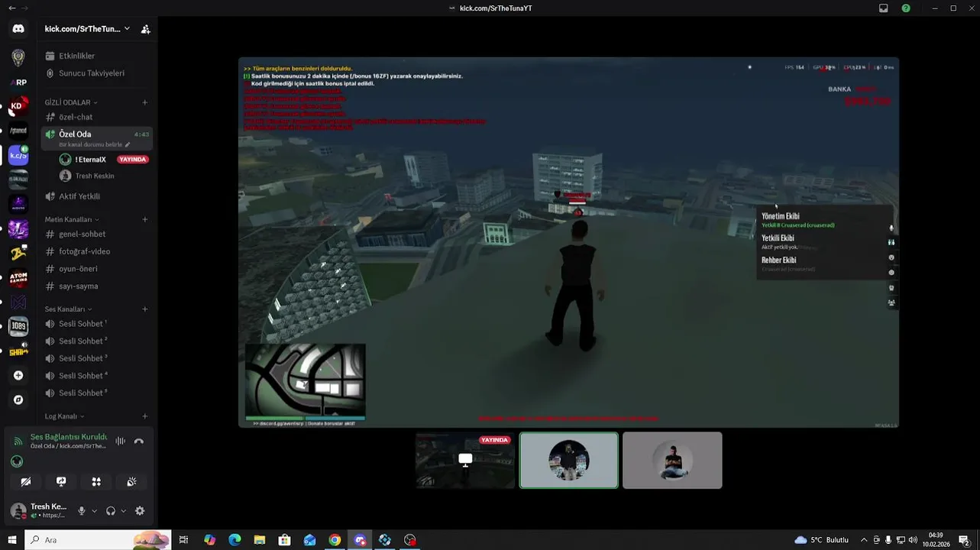This screenshot has height=550, width=980.
Task: Open Discover servers compass icon
Action: tap(18, 400)
